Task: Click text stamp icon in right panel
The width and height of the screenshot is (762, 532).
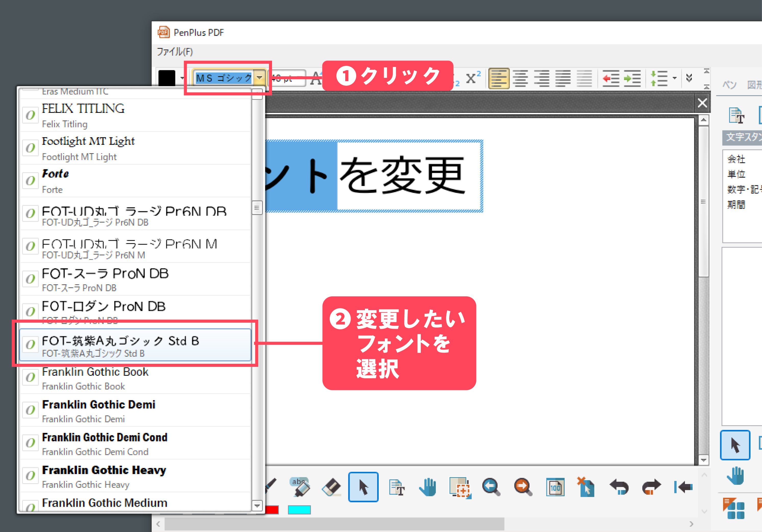Action: (737, 116)
